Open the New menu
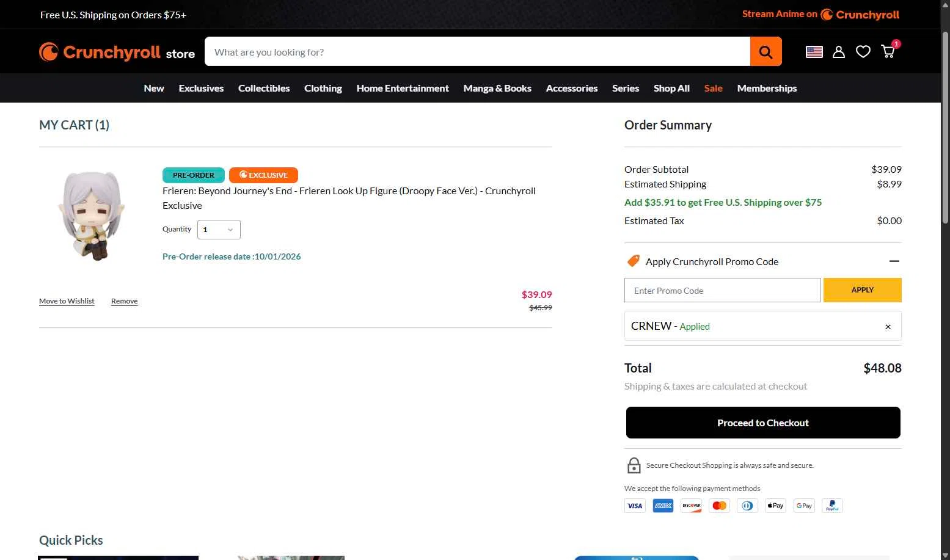950x560 pixels. point(154,88)
